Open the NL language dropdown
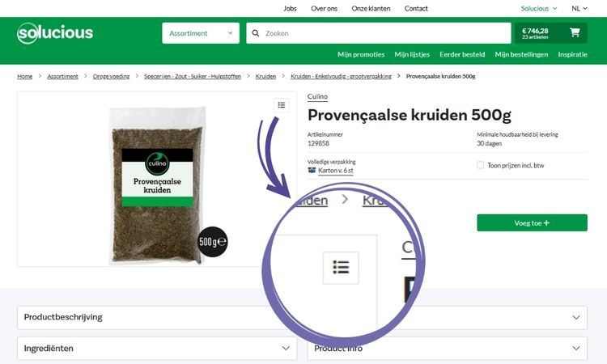Viewport: 607px width, 364px height. coord(579,9)
